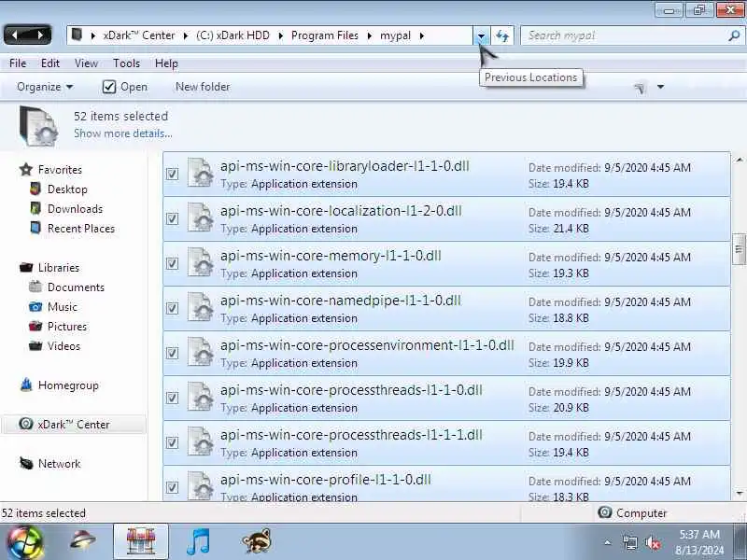Open the UFO taskbar icon

coord(83,541)
